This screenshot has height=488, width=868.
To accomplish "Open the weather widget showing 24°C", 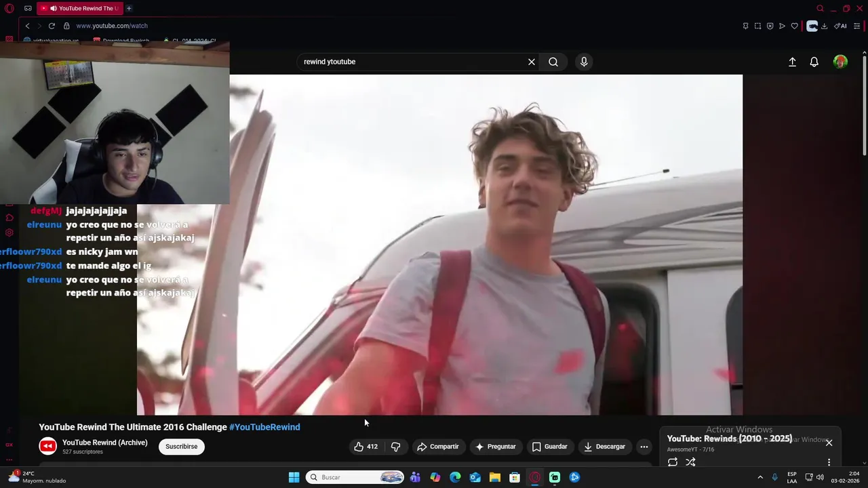I will [x=37, y=477].
